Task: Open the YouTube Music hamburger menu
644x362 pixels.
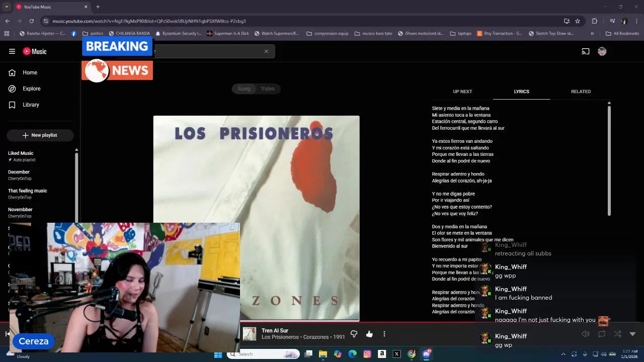Action: (12, 51)
